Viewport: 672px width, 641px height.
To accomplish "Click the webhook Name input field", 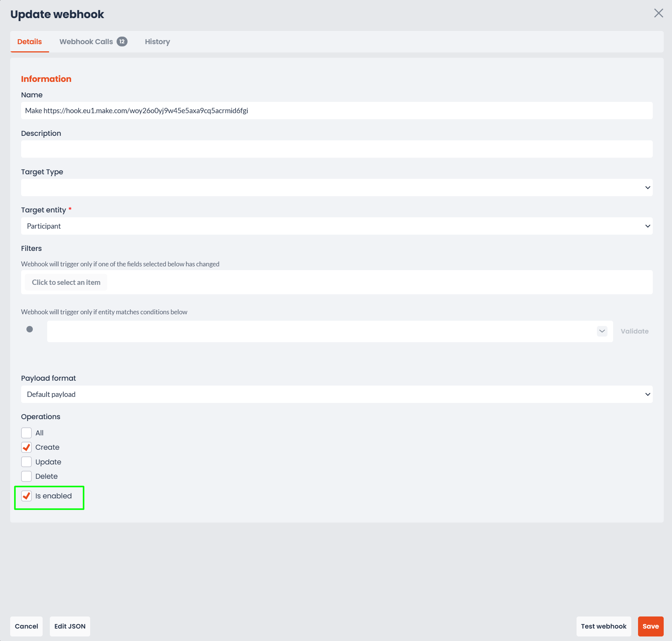I will (337, 111).
